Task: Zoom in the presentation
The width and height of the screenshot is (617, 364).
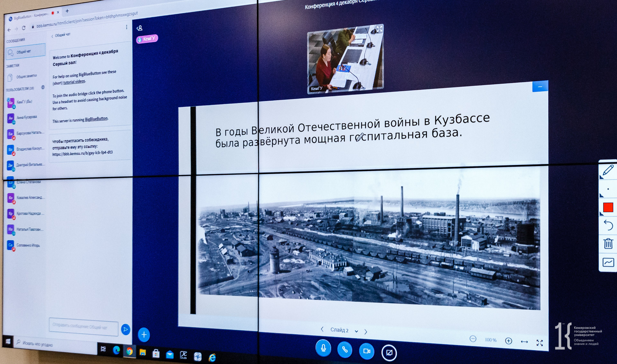Action: (508, 341)
